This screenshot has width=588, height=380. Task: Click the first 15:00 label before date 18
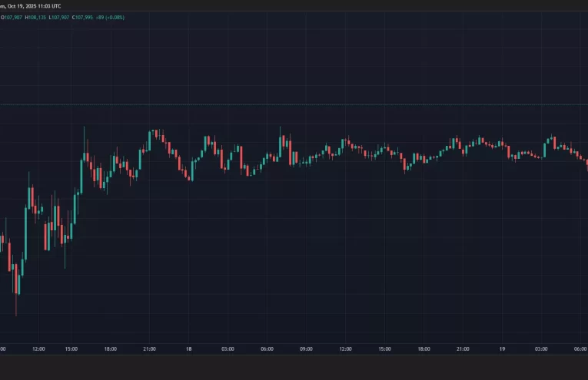[x=71, y=349]
